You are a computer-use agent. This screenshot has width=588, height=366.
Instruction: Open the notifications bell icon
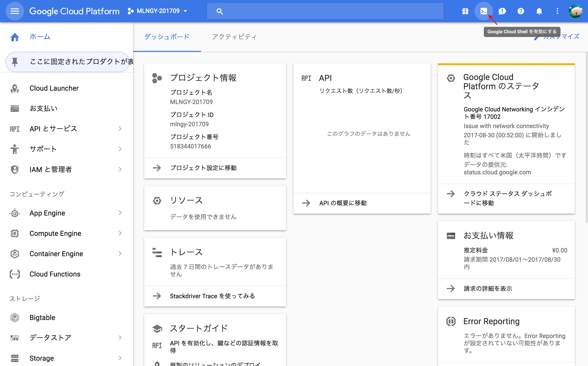pos(539,11)
